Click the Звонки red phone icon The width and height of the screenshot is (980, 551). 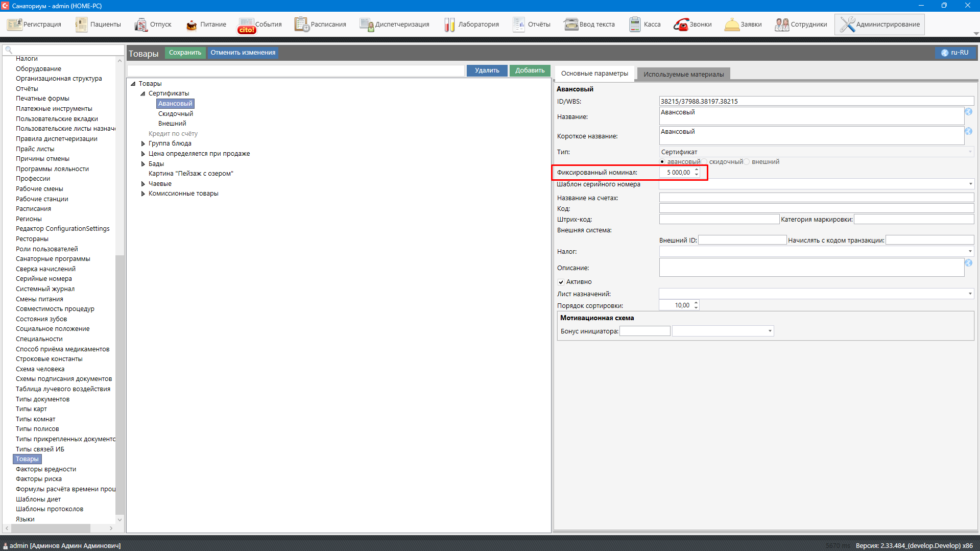point(681,25)
